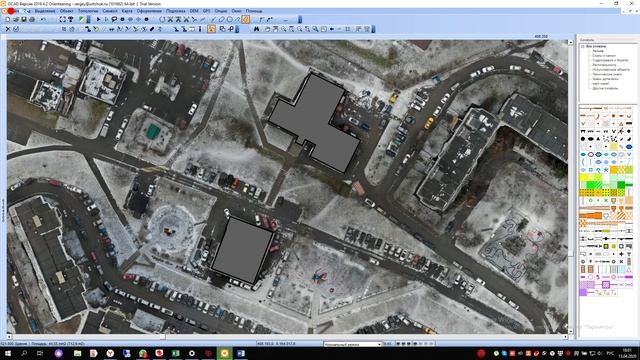Click the black pen icon in second toolbar
Viewport: 640px width, 360px height.
pyautogui.click(x=152, y=29)
